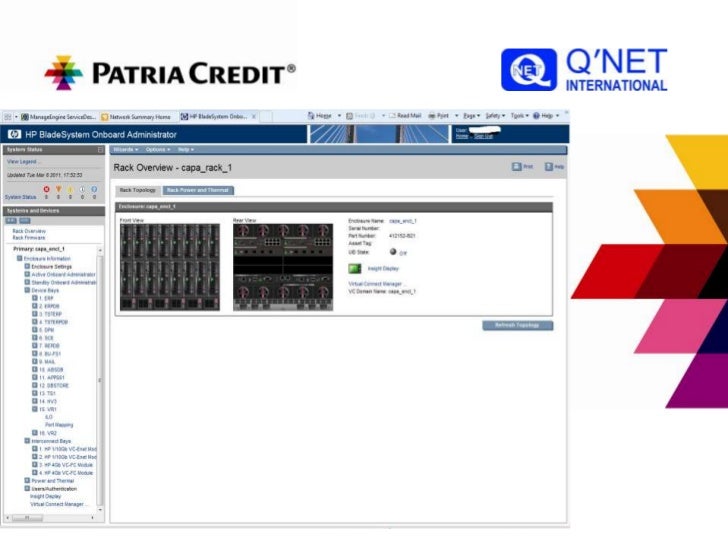Click the Help icon in Rack Overview header
The image size is (728, 546).
pos(549,166)
